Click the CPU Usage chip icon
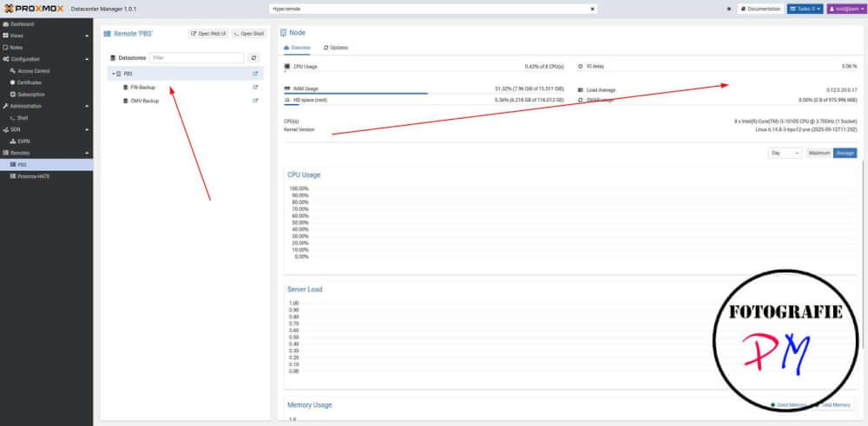The height and width of the screenshot is (426, 868). (x=286, y=67)
